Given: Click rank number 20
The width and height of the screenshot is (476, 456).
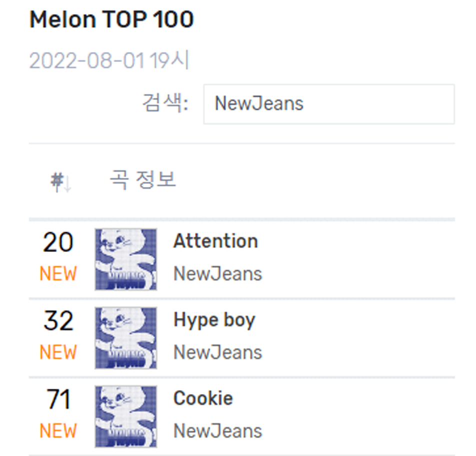Looking at the screenshot, I should (58, 242).
